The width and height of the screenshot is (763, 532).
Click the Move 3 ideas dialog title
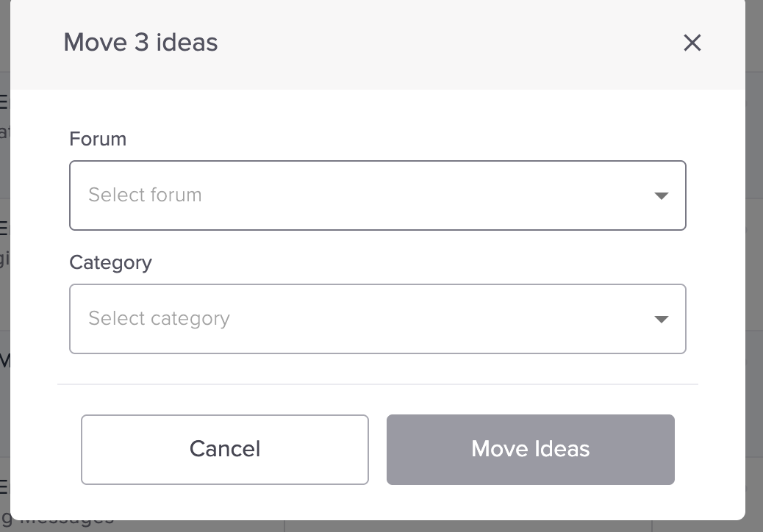coord(140,43)
